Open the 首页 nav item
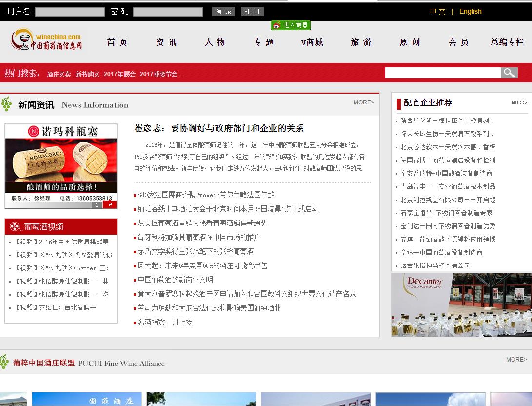 click(117, 42)
